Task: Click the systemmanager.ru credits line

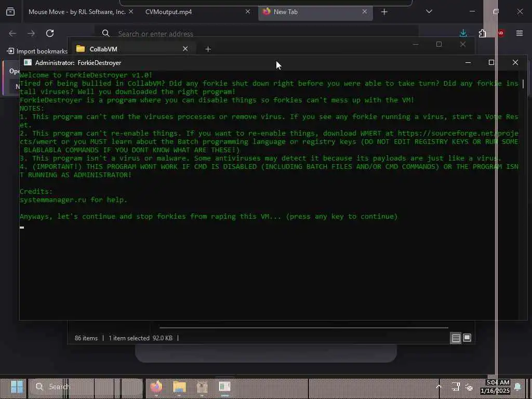Action: coord(73,200)
